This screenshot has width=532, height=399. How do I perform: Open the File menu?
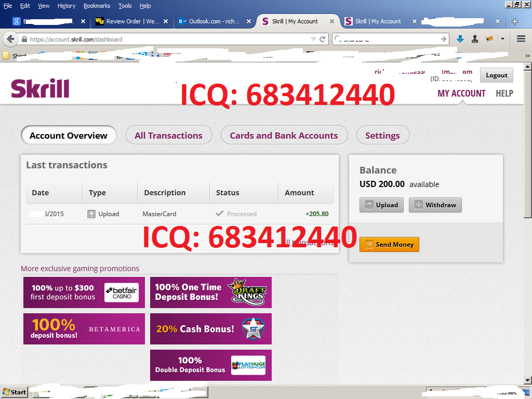click(8, 6)
